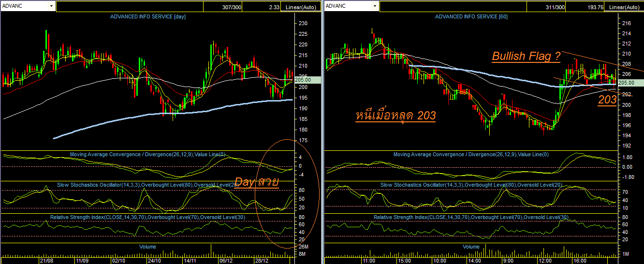Click the 21/08 date marker on the time axis
Image resolution: width=644 pixels, height=264 pixels.
pyautogui.click(x=47, y=260)
